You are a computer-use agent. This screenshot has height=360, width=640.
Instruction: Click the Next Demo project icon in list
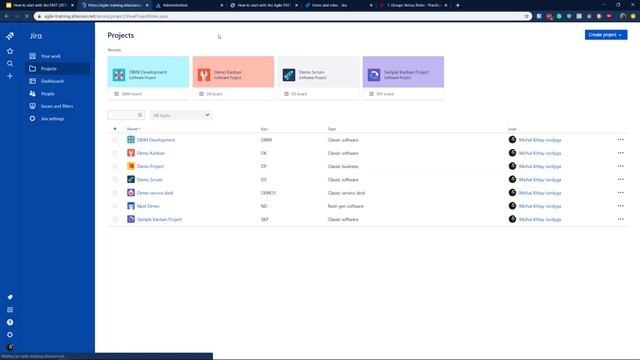point(131,206)
